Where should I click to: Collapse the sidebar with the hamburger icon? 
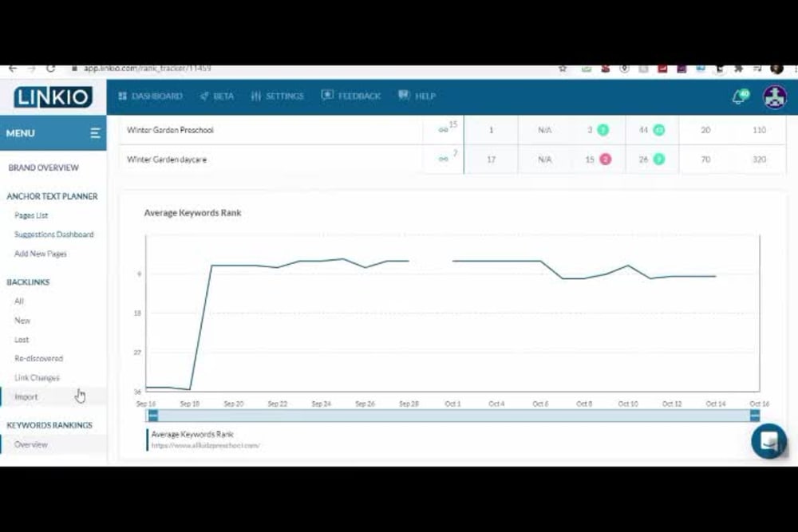(95, 133)
